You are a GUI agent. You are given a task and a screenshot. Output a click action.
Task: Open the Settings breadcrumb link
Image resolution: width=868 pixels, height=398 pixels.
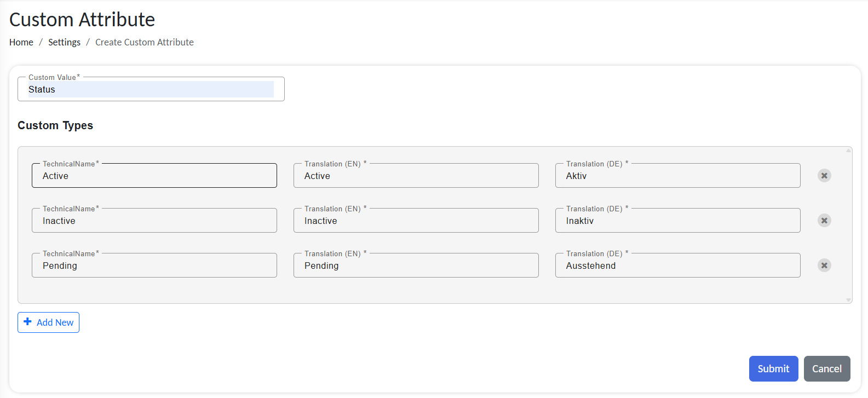[64, 42]
